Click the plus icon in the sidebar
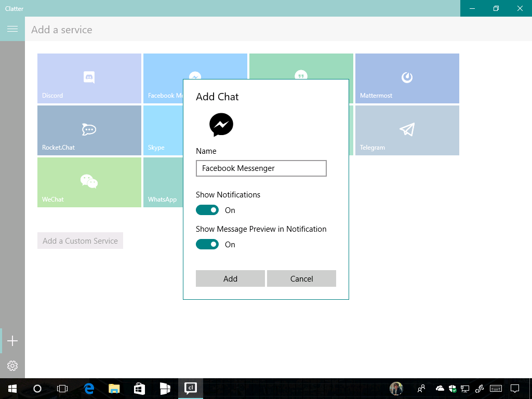The height and width of the screenshot is (399, 532). tap(12, 341)
